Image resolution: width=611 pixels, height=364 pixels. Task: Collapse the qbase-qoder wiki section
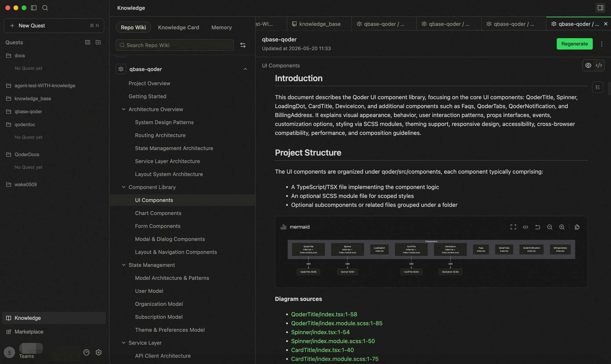point(245,69)
